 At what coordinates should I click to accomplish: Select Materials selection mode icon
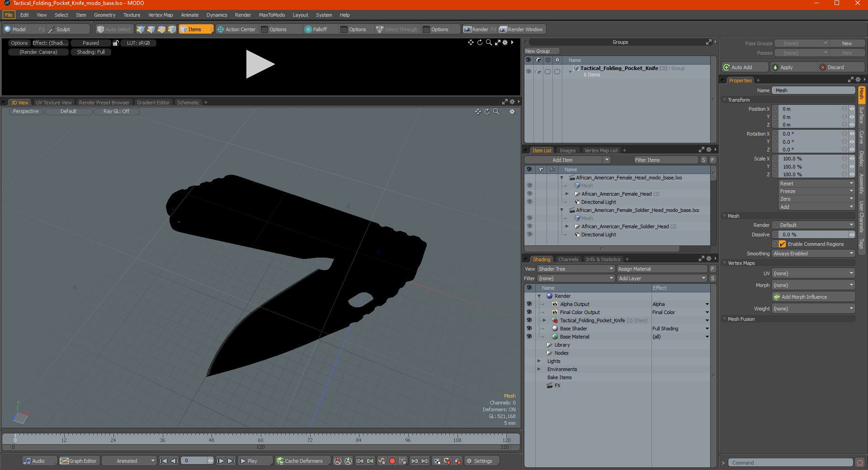pyautogui.click(x=172, y=29)
